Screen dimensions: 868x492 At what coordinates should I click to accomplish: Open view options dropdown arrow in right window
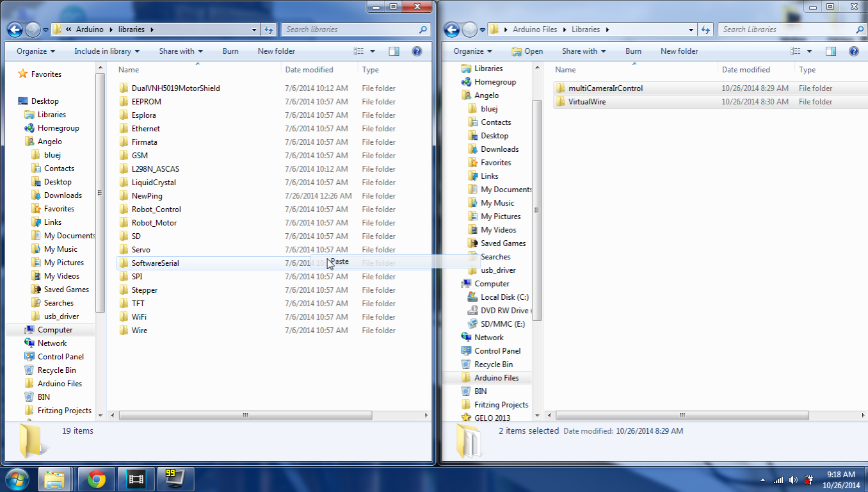point(809,51)
